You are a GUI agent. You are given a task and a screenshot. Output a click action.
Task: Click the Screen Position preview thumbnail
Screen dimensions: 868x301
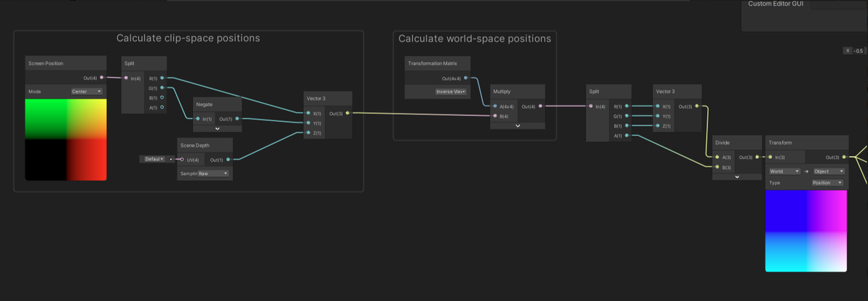tap(66, 140)
